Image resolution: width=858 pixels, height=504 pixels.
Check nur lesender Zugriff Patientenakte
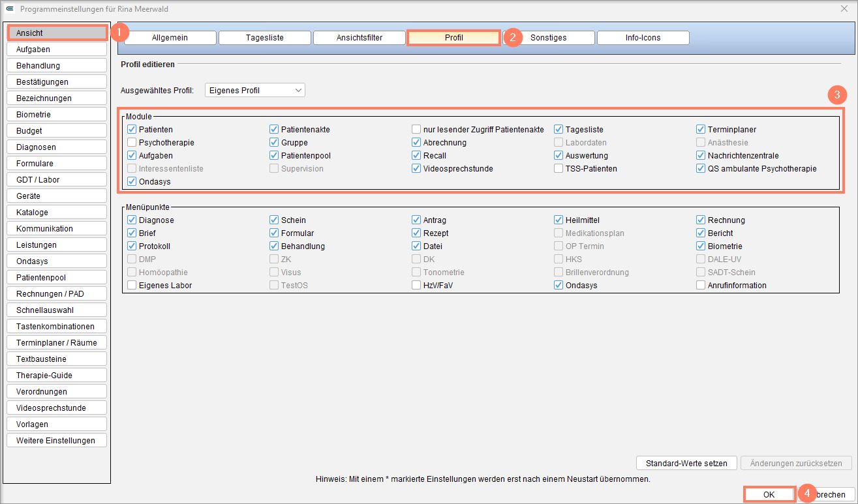tap(416, 130)
